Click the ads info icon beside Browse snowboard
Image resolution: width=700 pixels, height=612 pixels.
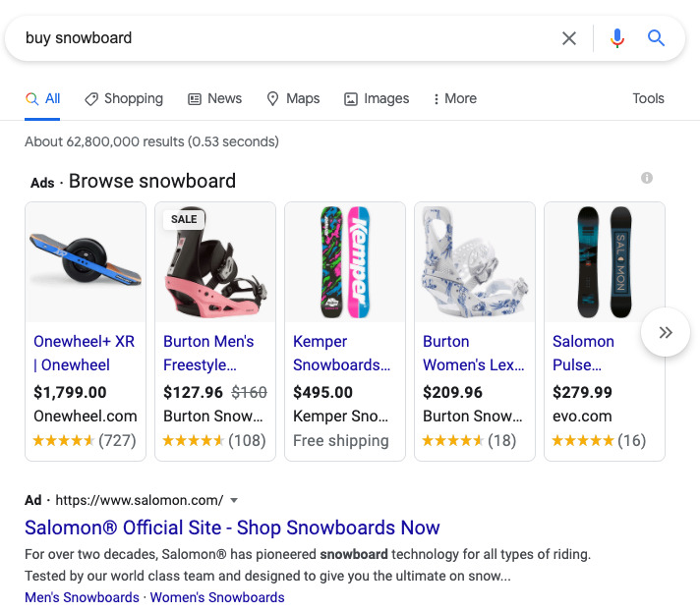coord(647,178)
